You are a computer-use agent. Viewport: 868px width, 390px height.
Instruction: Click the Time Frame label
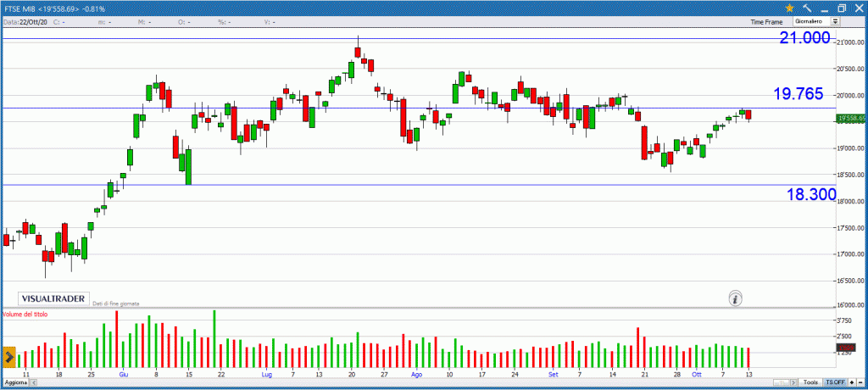coord(766,22)
